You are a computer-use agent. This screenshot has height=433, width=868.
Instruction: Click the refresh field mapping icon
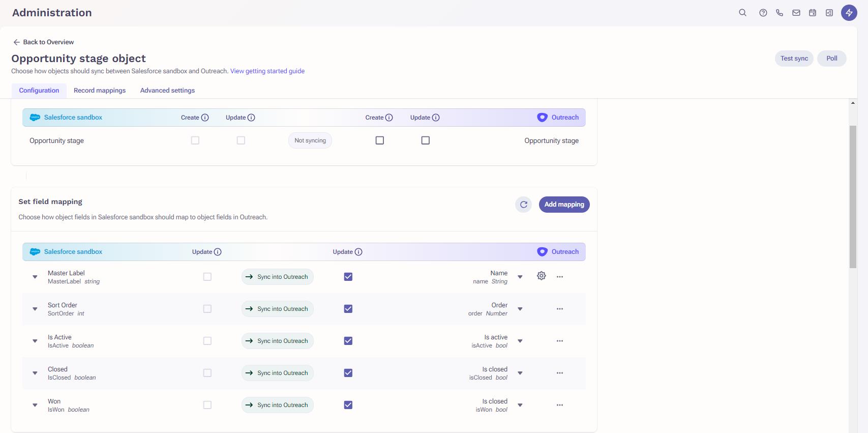pyautogui.click(x=523, y=205)
